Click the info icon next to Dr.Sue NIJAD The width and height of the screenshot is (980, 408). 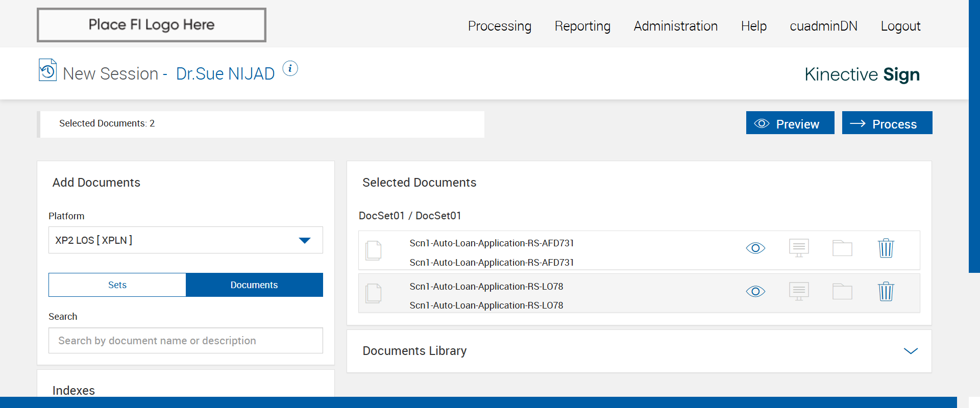pyautogui.click(x=290, y=68)
